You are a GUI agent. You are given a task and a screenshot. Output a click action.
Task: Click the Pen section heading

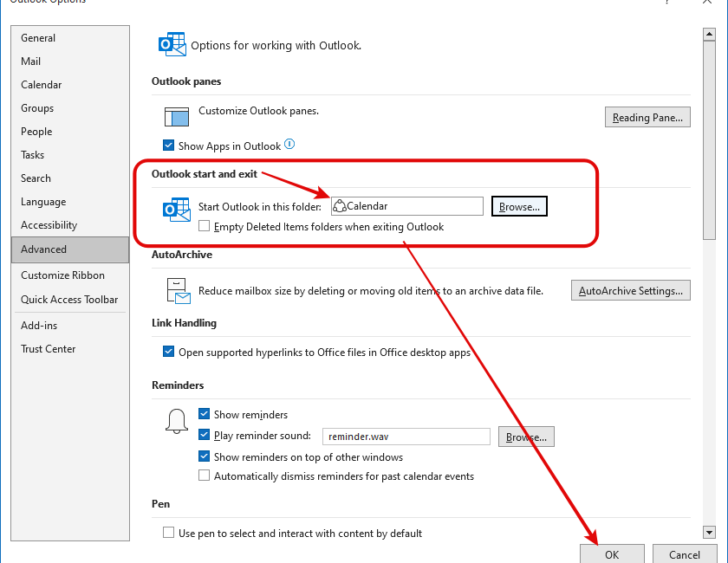(x=160, y=504)
